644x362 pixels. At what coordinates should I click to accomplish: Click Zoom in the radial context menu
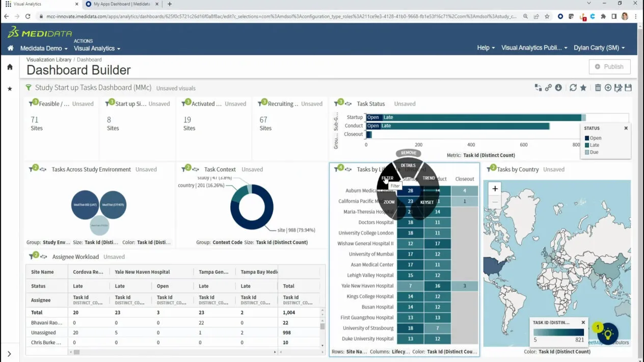pyautogui.click(x=389, y=201)
